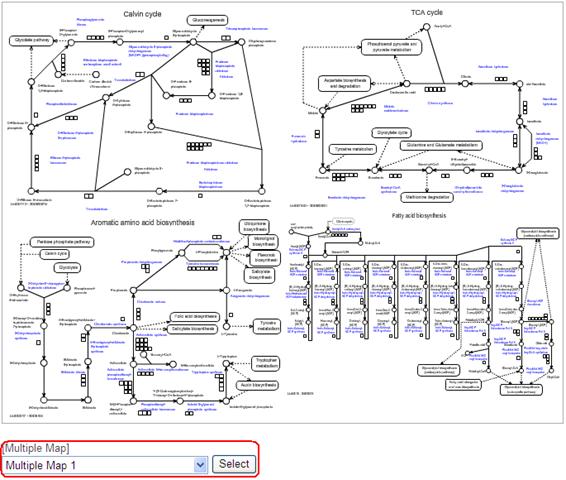Select Aspartate biosynthesis and degradation box
The width and height of the screenshot is (566, 480).
tap(345, 83)
